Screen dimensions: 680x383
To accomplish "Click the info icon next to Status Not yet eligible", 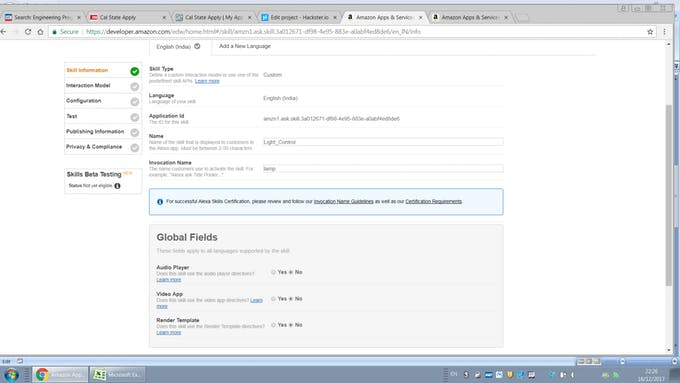I will pos(117,186).
